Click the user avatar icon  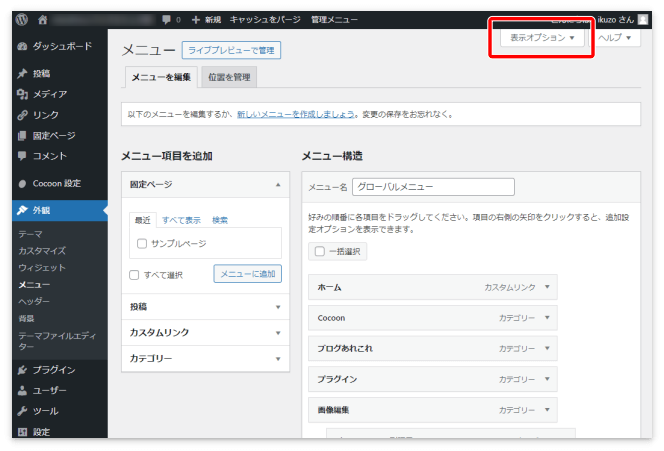(643, 19)
